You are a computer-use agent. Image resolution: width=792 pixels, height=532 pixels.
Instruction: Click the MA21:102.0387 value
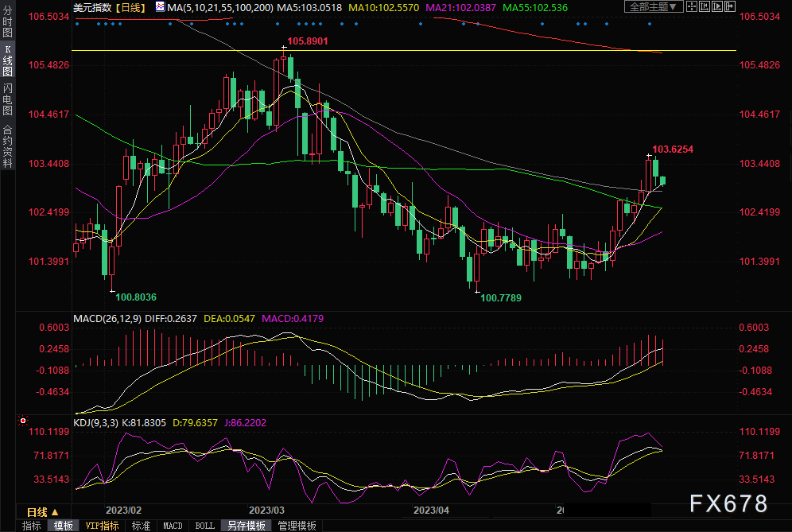click(x=460, y=8)
